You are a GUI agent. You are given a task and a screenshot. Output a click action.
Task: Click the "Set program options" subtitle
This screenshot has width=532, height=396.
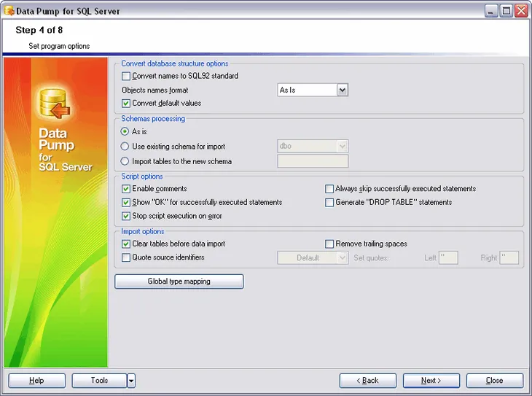(x=59, y=46)
